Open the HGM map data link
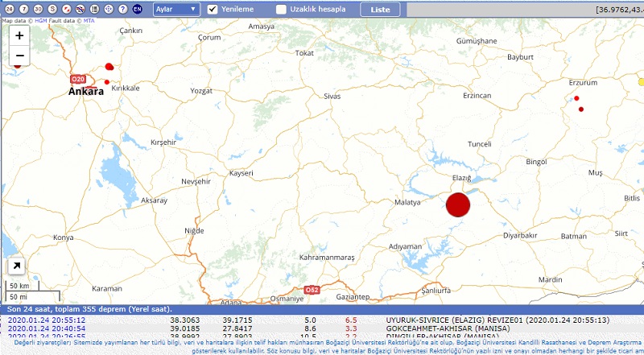The image size is (644, 355). (41, 19)
